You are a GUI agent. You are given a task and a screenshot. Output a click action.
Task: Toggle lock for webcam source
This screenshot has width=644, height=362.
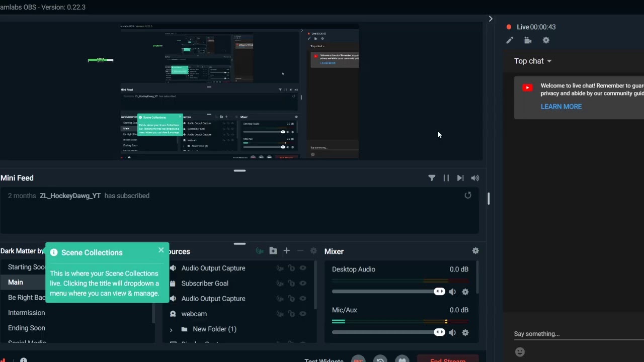pos(291,314)
